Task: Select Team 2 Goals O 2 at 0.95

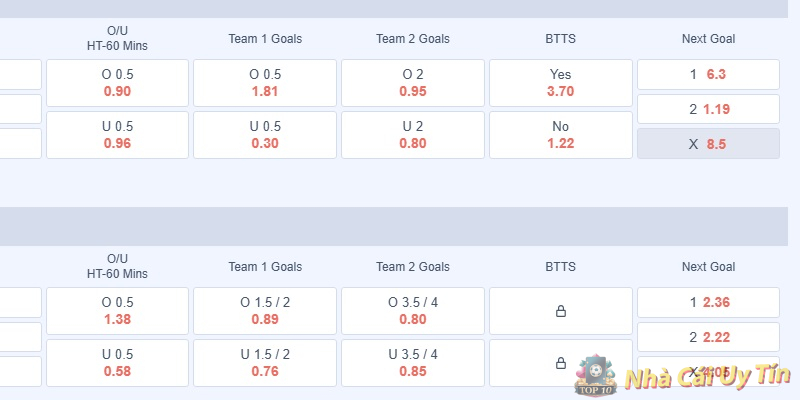Action: [x=412, y=83]
